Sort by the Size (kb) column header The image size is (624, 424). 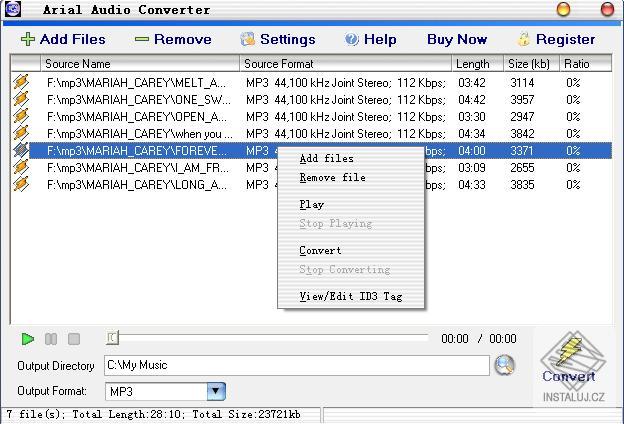click(x=532, y=64)
